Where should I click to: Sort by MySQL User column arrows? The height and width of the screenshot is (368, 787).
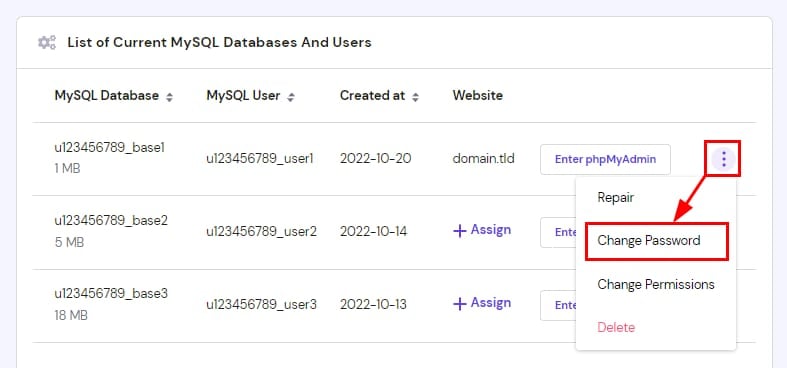point(291,97)
